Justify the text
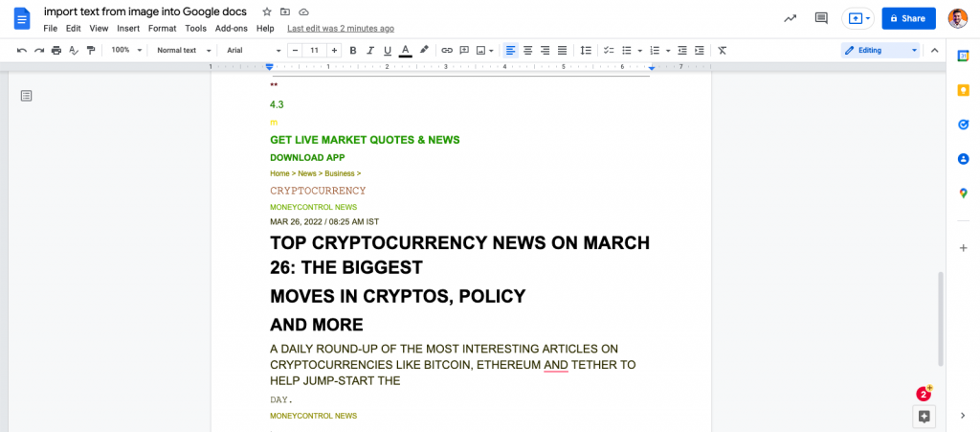Screen dimensions: 980x432 click(562, 50)
